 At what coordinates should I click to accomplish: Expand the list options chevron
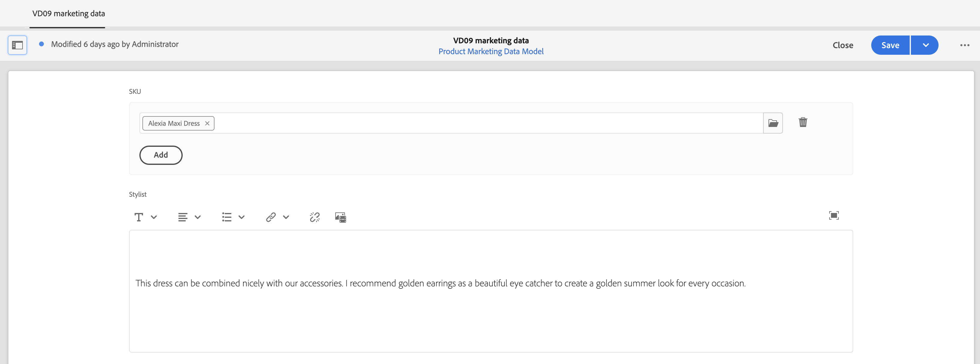pos(242,217)
